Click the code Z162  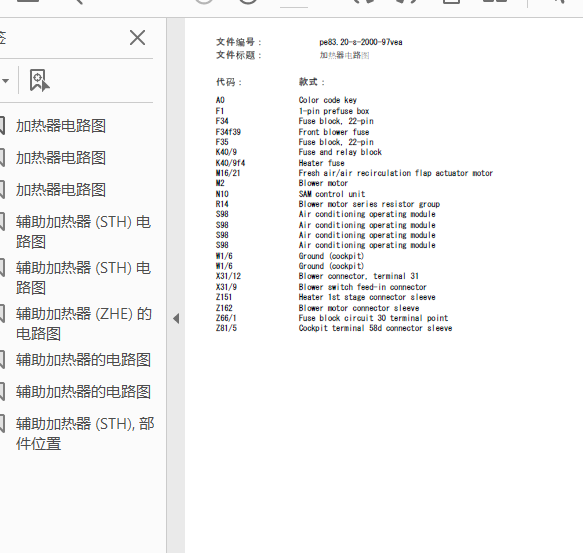click(224, 308)
